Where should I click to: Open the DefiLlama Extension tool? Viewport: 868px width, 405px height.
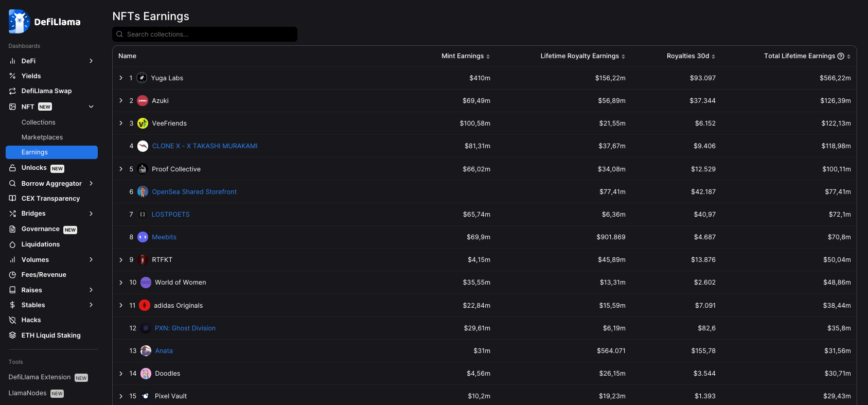click(x=48, y=377)
